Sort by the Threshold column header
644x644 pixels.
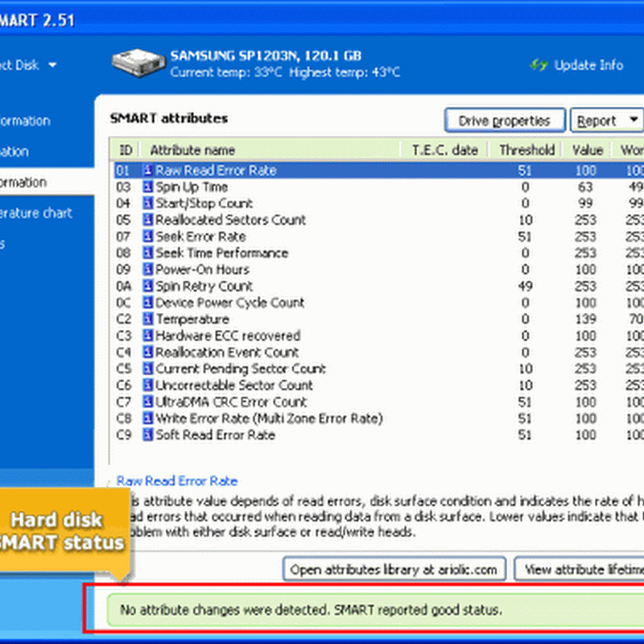click(x=526, y=150)
